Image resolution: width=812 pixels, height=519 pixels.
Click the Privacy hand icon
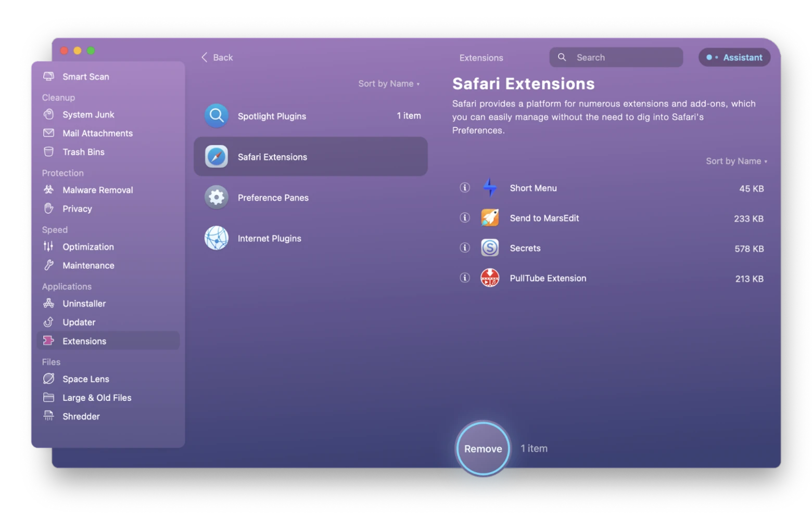(x=48, y=209)
